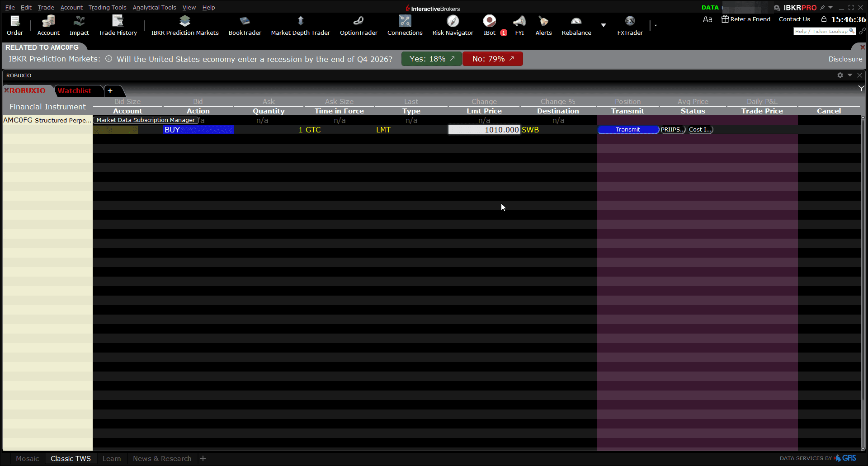Open Alerts tool
The height and width of the screenshot is (466, 868).
click(543, 26)
